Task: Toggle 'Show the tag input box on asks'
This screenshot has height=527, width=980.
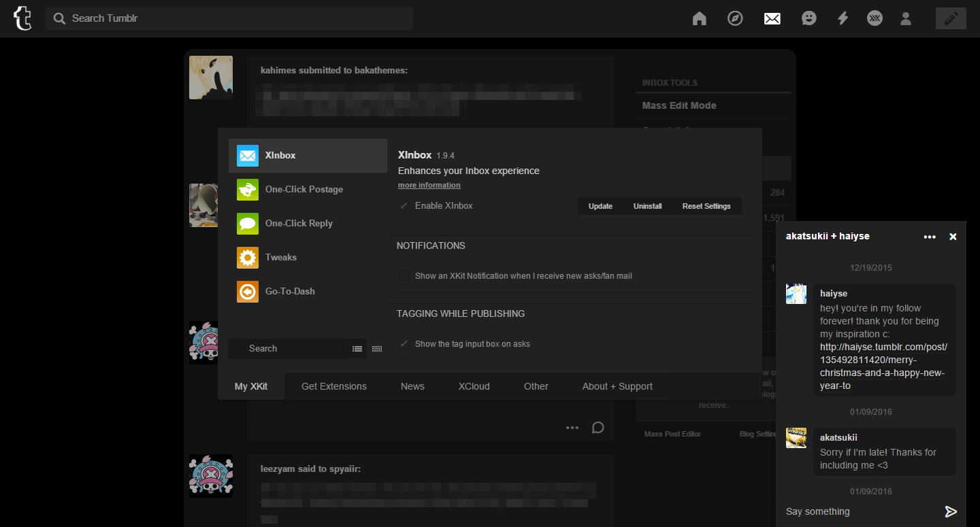Action: pos(404,344)
